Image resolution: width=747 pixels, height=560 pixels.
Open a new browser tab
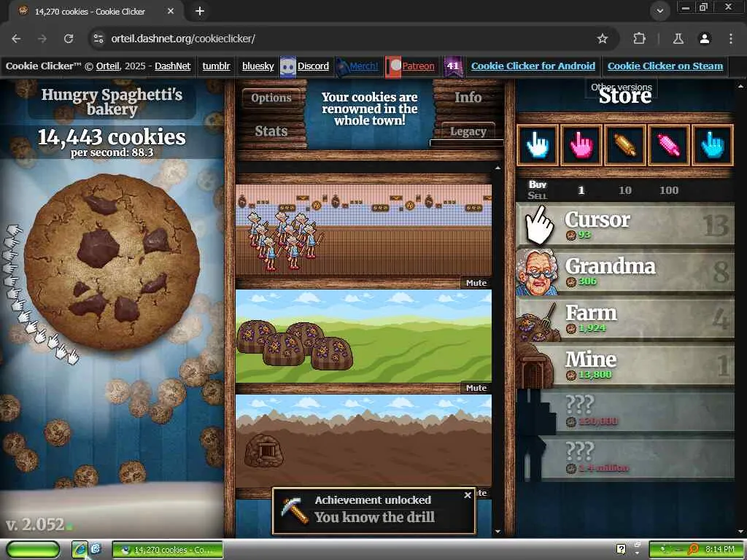coord(200,11)
